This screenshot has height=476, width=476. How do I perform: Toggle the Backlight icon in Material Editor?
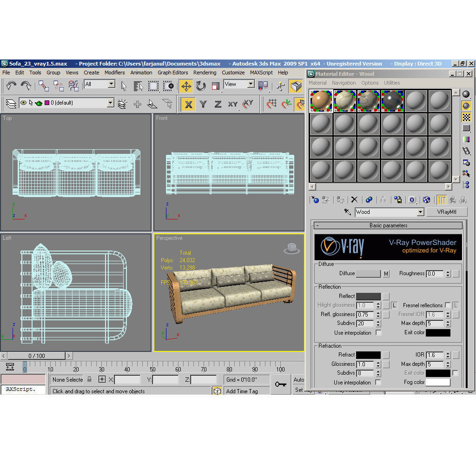[466, 106]
